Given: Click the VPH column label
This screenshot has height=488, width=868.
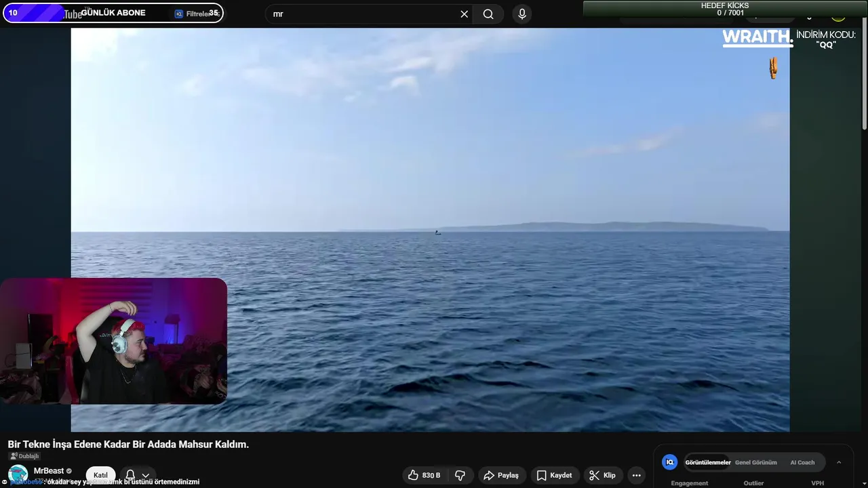Looking at the screenshot, I should (x=818, y=483).
